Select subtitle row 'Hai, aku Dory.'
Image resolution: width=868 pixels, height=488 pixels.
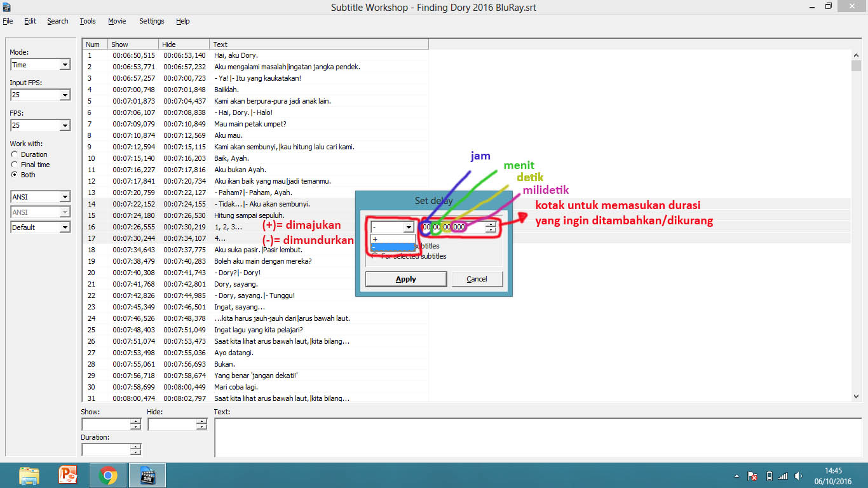click(255, 55)
